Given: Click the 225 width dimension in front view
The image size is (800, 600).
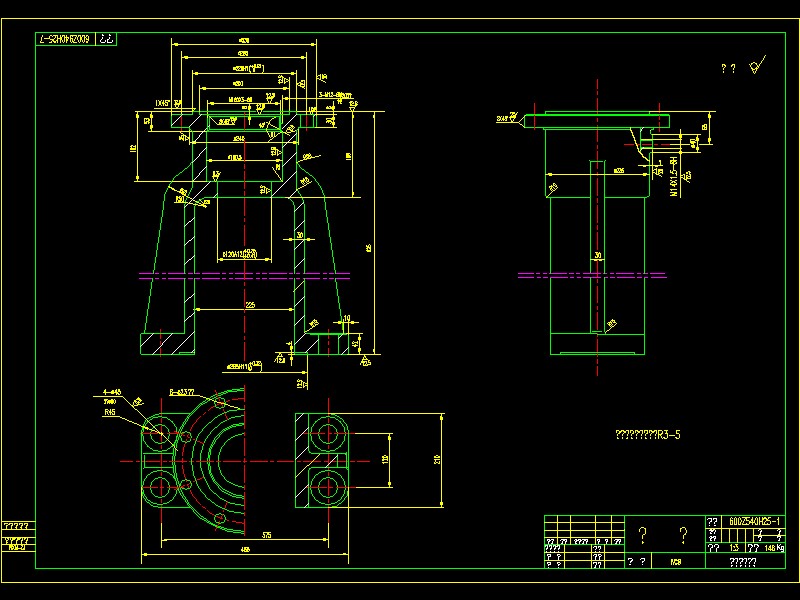Looking at the screenshot, I should [250, 305].
